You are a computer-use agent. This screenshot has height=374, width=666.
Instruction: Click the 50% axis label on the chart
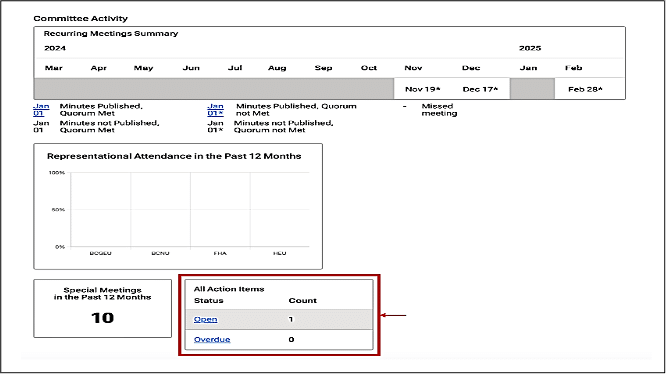coord(58,210)
